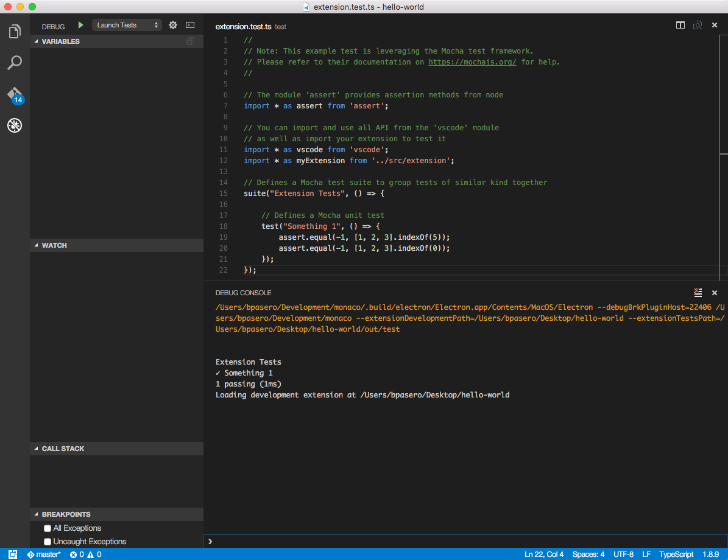The width and height of the screenshot is (728, 560).
Task: Enable Uncaught Exceptions breakpoint
Action: tap(48, 542)
